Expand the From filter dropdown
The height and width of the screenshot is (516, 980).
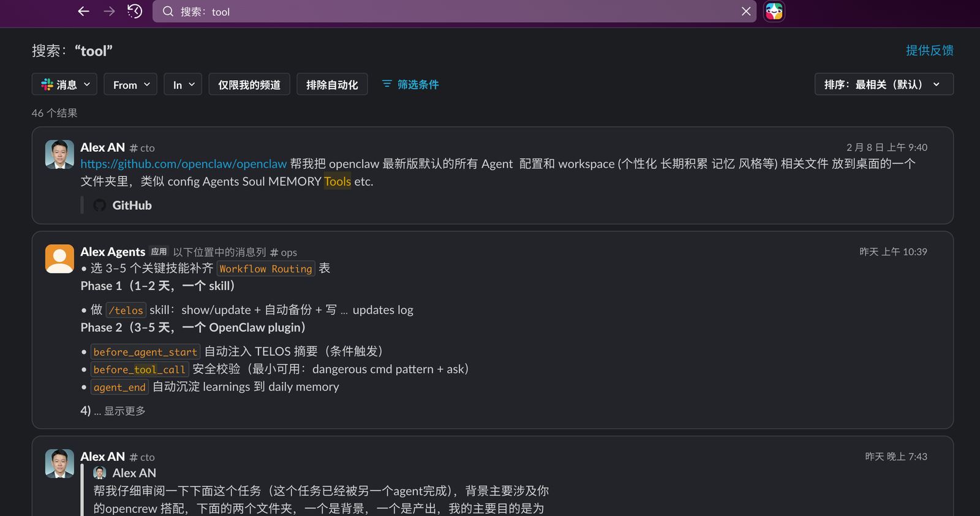point(130,84)
